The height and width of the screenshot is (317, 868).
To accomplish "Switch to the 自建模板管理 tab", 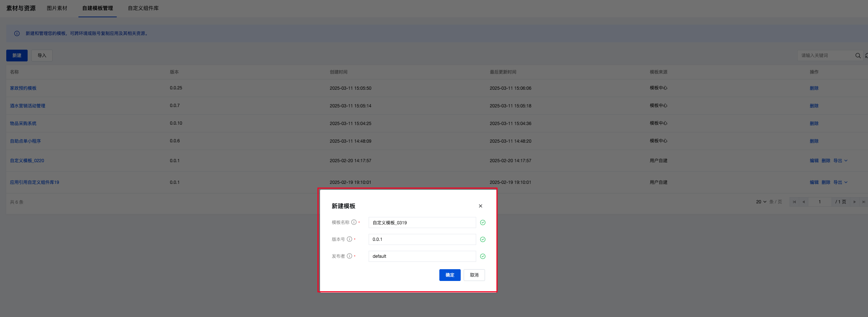I will pyautogui.click(x=98, y=8).
